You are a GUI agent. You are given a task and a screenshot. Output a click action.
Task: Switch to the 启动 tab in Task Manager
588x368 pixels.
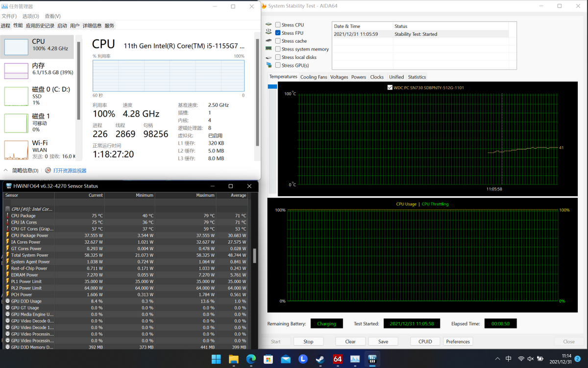(x=62, y=26)
